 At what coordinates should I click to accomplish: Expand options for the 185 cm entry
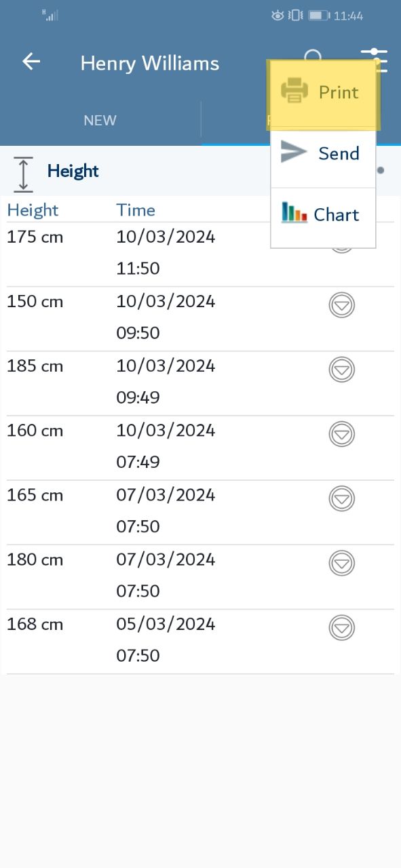tap(342, 370)
